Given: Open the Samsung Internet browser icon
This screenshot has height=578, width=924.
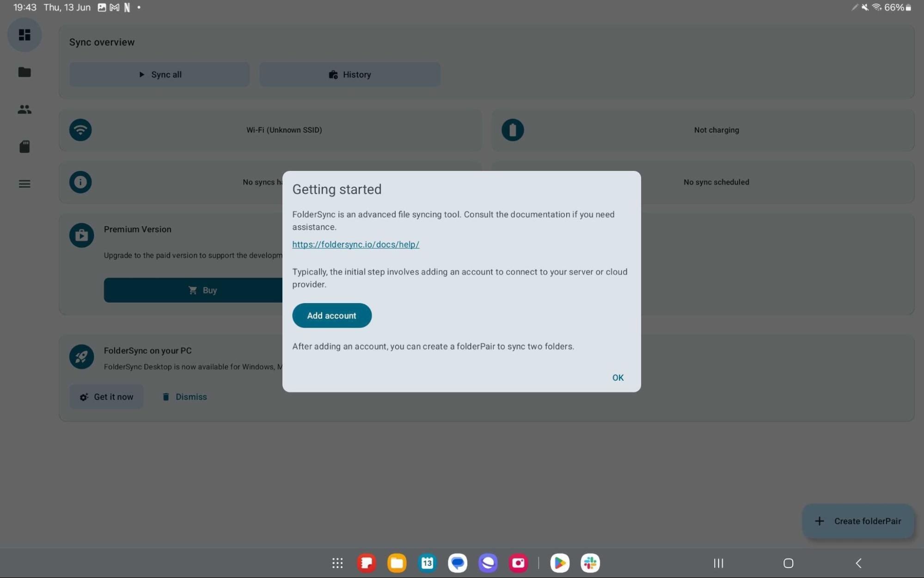Looking at the screenshot, I should tap(488, 563).
